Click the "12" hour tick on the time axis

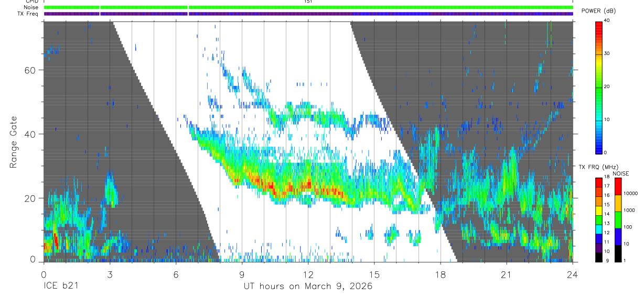point(308,274)
